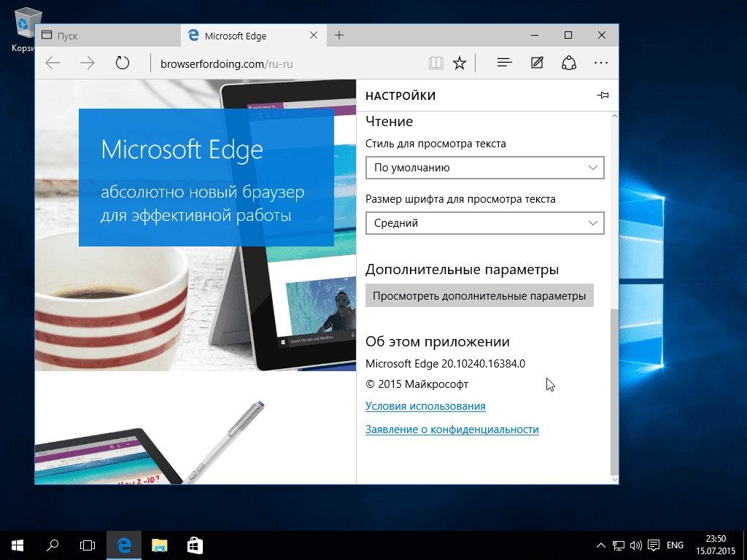Open More actions three-dots menu
Viewport: 747px width, 560px height.
[601, 63]
